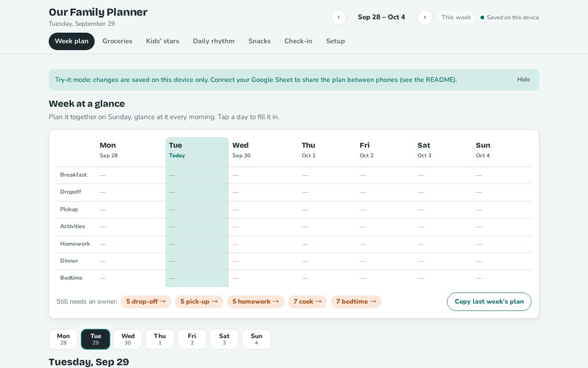This screenshot has height=368, width=588.
Task: Select Wed 30 day button
Action: 128,339
